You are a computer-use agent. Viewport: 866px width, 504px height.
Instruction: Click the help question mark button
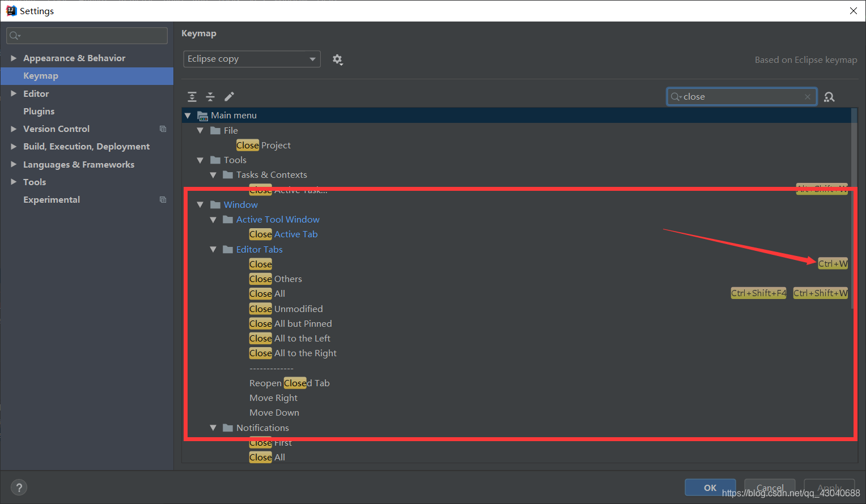[19, 488]
